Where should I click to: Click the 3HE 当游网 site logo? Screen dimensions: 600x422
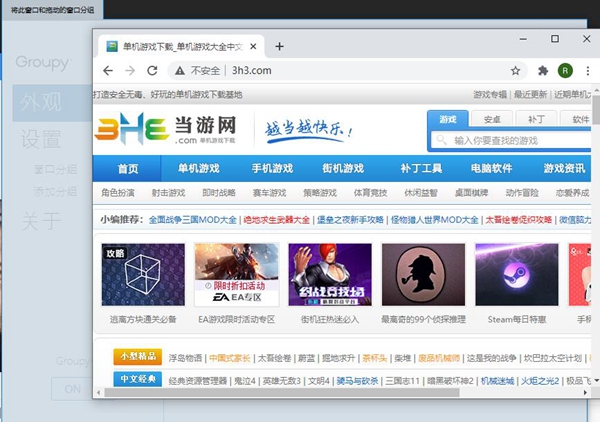point(165,129)
